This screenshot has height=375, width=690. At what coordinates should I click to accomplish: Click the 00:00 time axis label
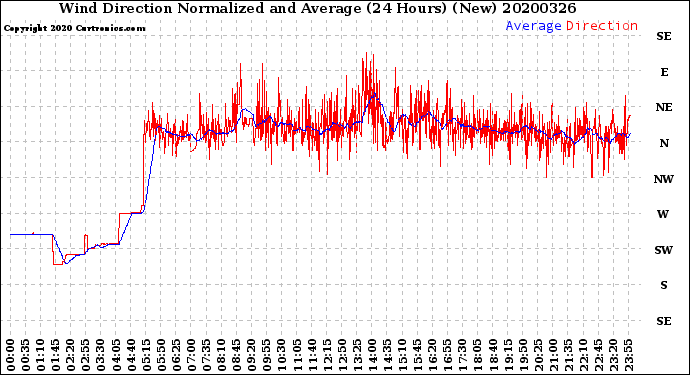click(10, 355)
